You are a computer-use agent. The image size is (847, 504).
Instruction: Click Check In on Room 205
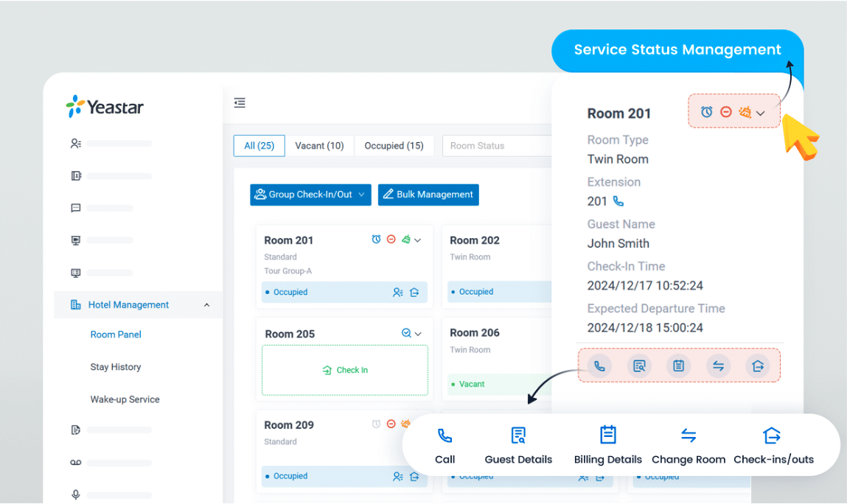point(345,370)
